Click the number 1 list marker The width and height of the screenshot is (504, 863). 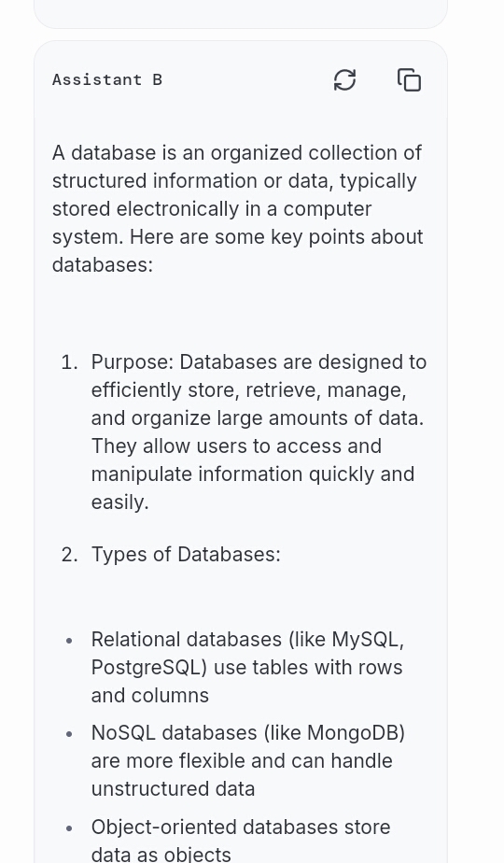[x=69, y=362]
